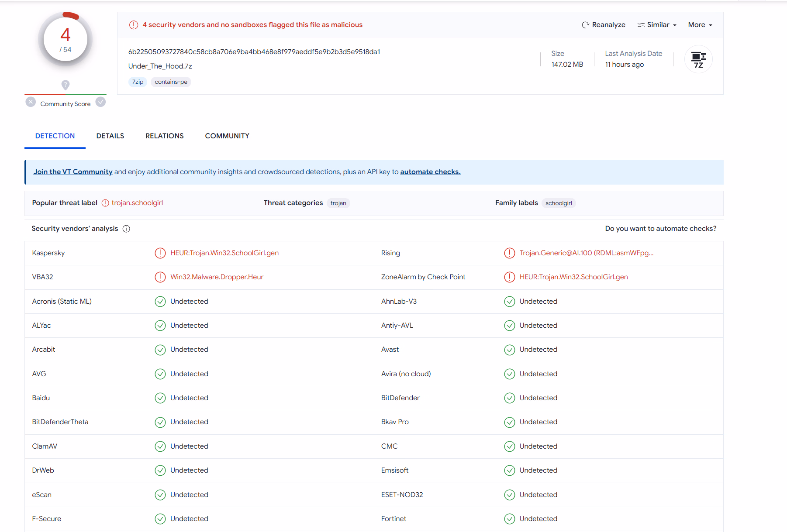787x532 pixels.
Task: Click the Bkav Pro undetected check icon
Action: (x=510, y=422)
